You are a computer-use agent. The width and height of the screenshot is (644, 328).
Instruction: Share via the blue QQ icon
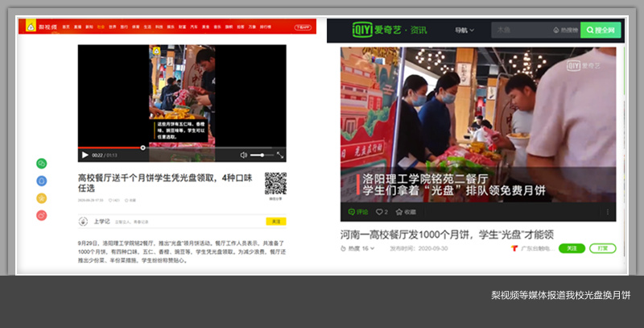(42, 181)
